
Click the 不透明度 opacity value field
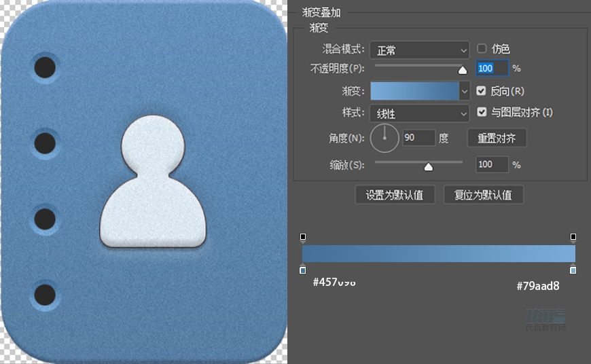(x=492, y=68)
